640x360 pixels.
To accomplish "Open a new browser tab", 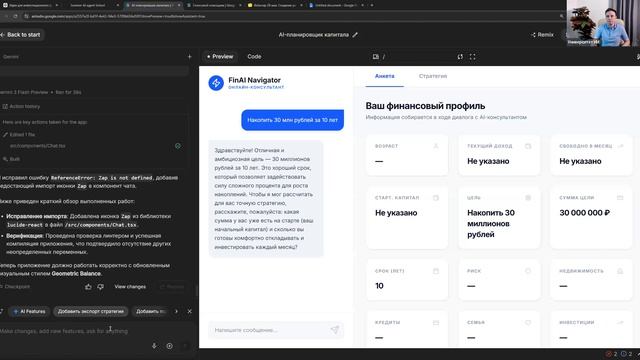I will click(372, 5).
